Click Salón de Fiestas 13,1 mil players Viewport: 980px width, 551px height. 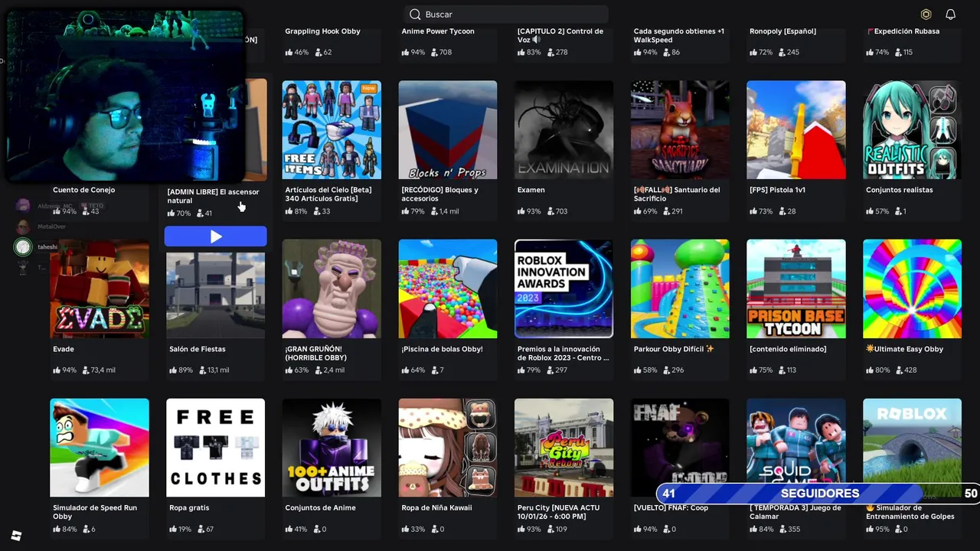(214, 370)
